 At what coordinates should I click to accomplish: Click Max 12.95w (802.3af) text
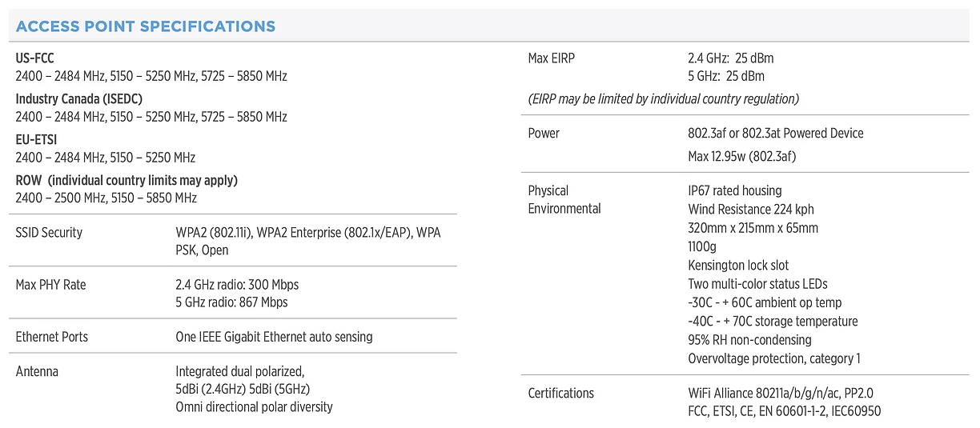click(x=741, y=155)
